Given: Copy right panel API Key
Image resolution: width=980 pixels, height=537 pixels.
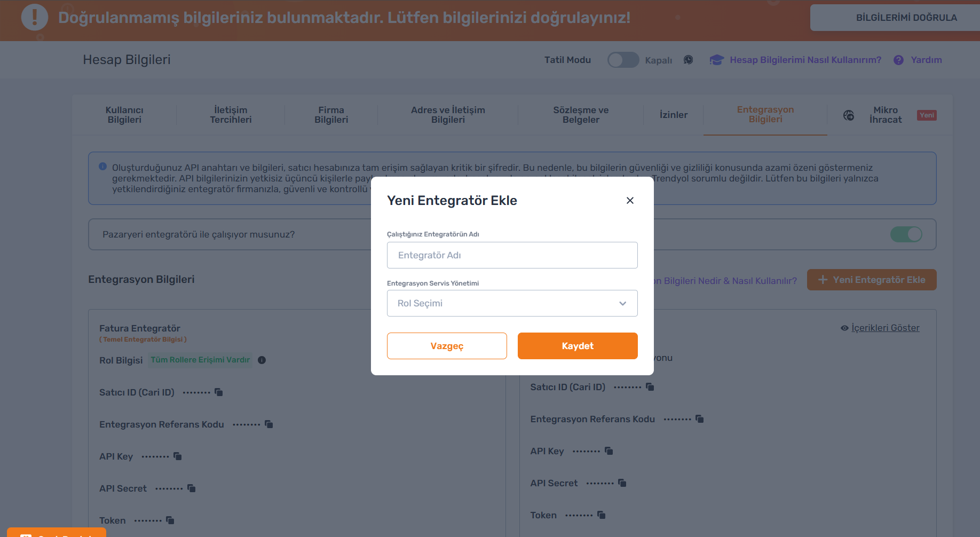Looking at the screenshot, I should [609, 451].
